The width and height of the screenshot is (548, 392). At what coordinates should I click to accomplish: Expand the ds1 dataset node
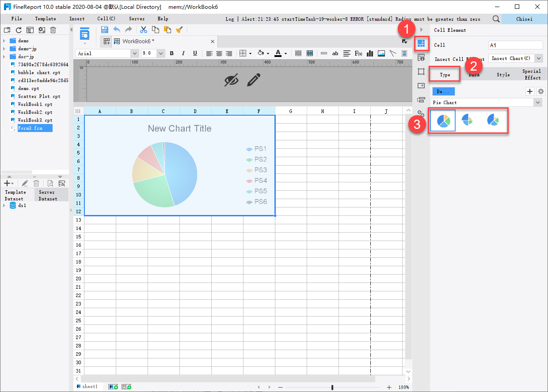pyautogui.click(x=4, y=205)
